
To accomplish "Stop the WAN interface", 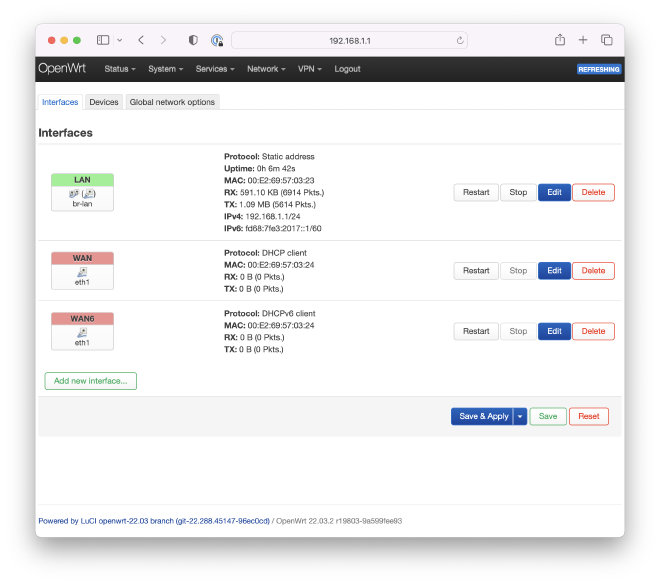I will point(518,271).
